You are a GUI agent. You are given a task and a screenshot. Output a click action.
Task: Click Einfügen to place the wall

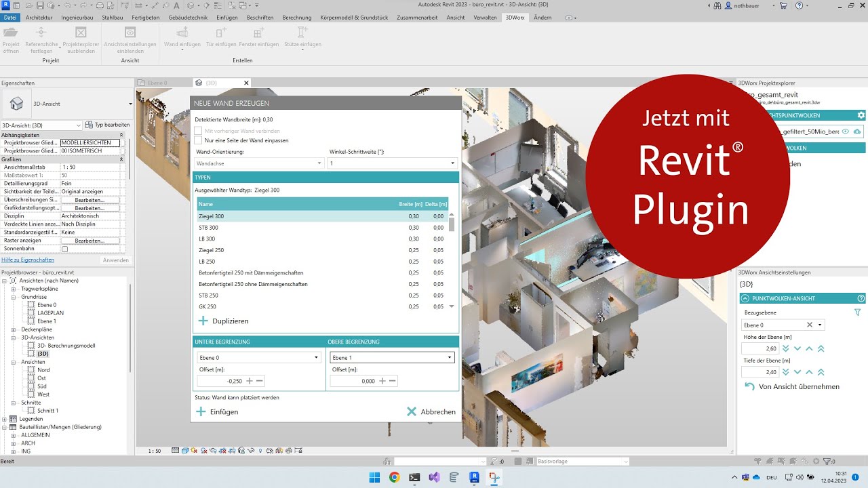[217, 411]
